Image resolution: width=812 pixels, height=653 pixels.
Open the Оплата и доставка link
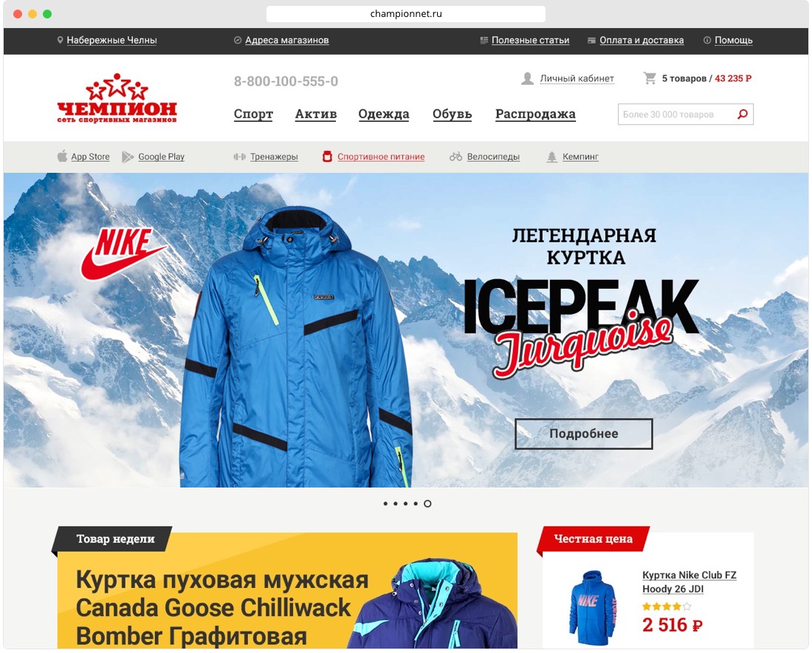[x=641, y=40]
